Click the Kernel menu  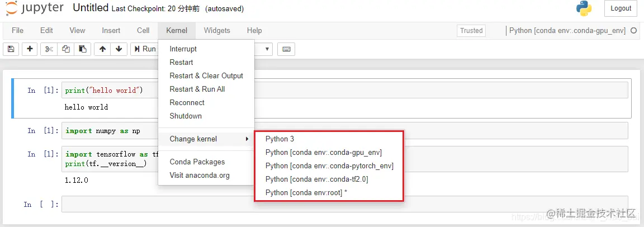click(177, 30)
